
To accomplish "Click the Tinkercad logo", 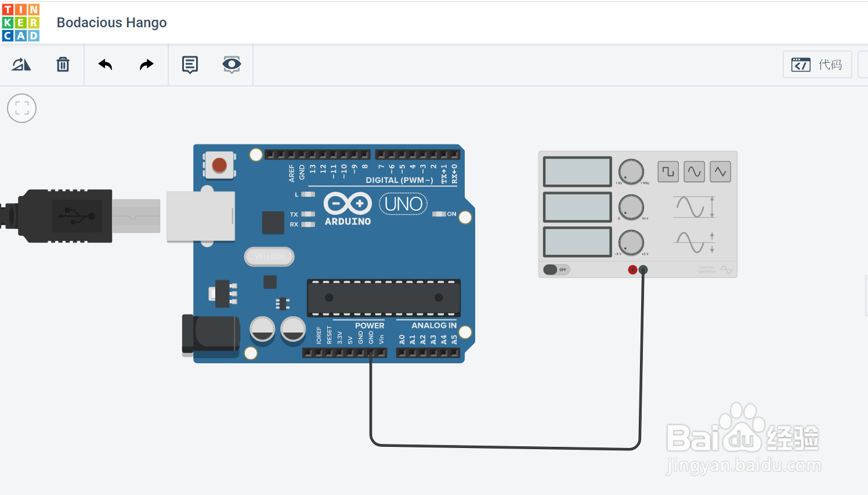I will pyautogui.click(x=21, y=22).
